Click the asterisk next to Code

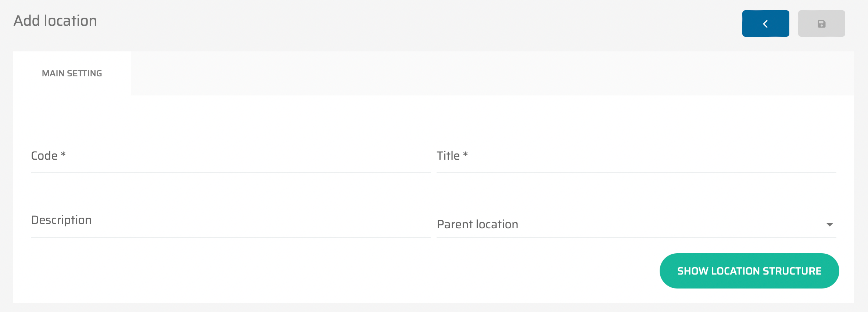pos(63,154)
